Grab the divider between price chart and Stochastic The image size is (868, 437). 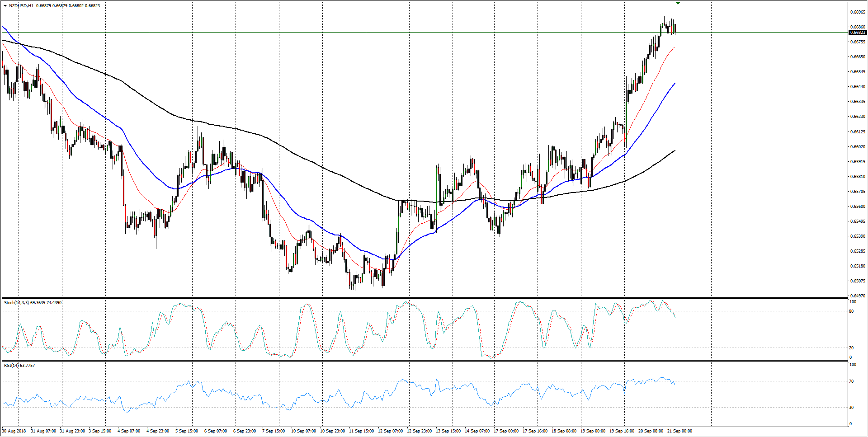pos(425,298)
